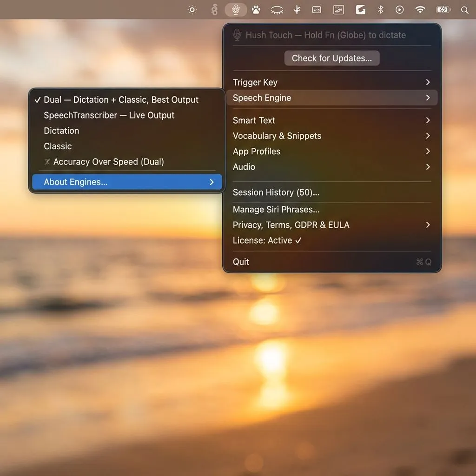Choose Manage Siri Phrases... from menu

(x=276, y=209)
